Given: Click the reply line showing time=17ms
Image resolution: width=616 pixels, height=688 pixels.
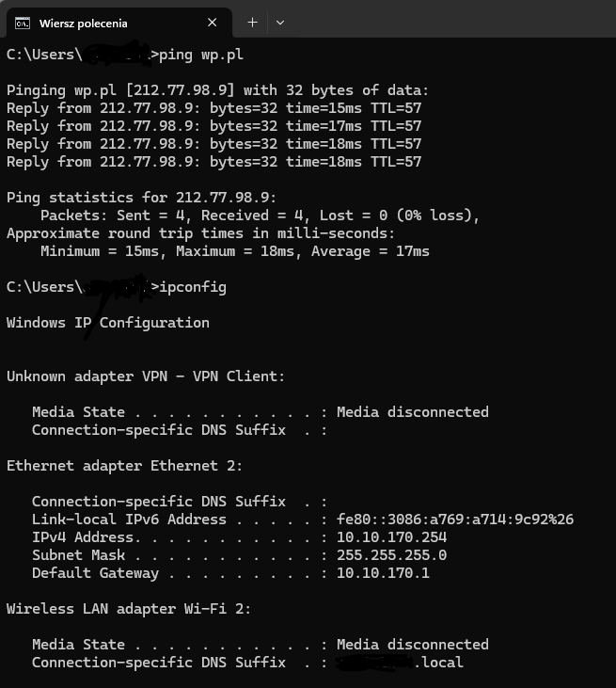Looking at the screenshot, I should pyautogui.click(x=214, y=126).
